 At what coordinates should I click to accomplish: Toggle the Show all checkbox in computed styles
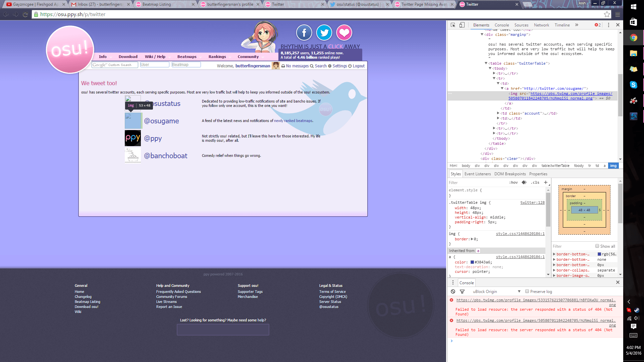point(597,246)
